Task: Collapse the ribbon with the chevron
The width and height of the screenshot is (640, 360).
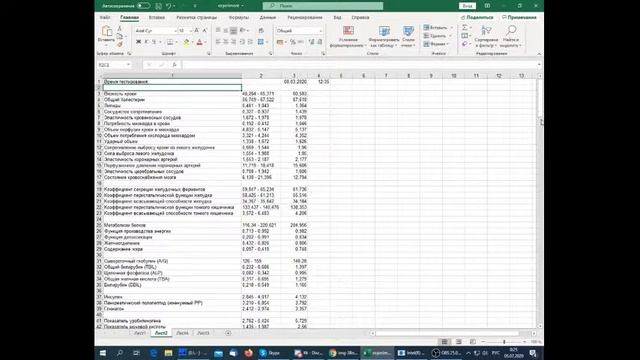Action: click(x=539, y=54)
